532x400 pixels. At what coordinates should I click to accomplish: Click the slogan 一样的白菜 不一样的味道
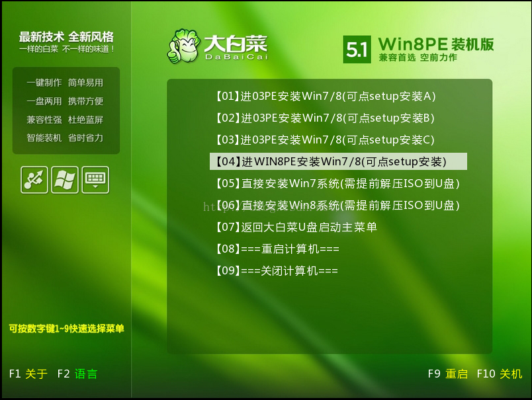pos(67,49)
